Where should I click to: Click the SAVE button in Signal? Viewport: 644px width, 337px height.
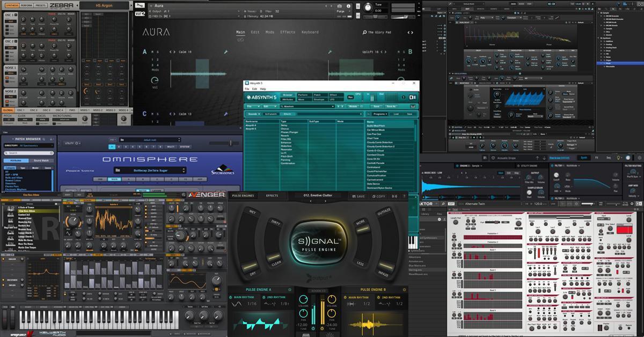point(358,196)
